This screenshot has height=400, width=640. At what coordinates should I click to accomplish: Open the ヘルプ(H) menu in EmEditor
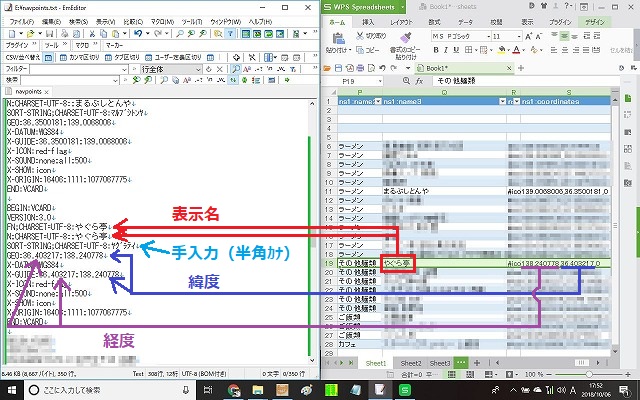click(x=260, y=22)
